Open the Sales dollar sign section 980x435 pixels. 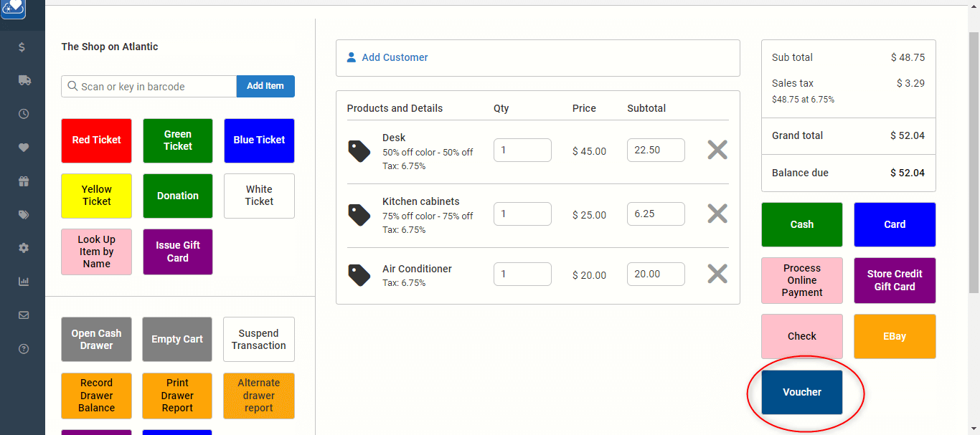[x=23, y=47]
